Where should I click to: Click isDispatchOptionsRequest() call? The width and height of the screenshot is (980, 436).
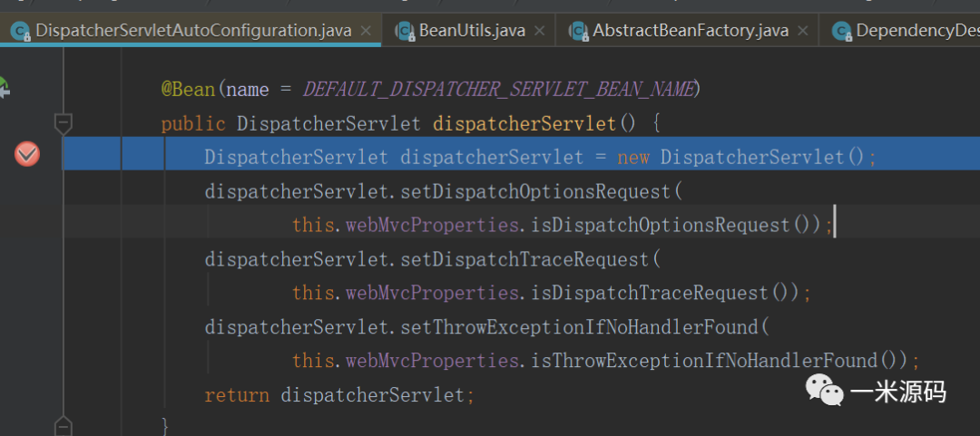[x=675, y=225]
